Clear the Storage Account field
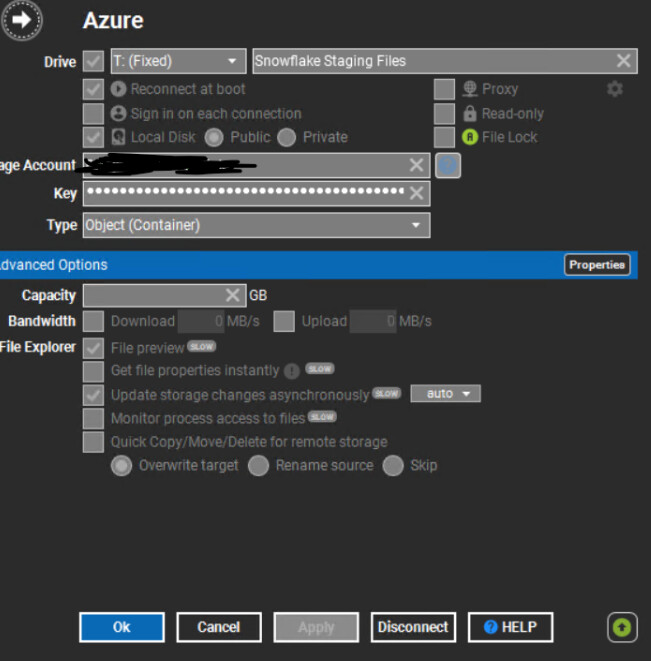Image resolution: width=651 pixels, height=661 pixels. (416, 165)
